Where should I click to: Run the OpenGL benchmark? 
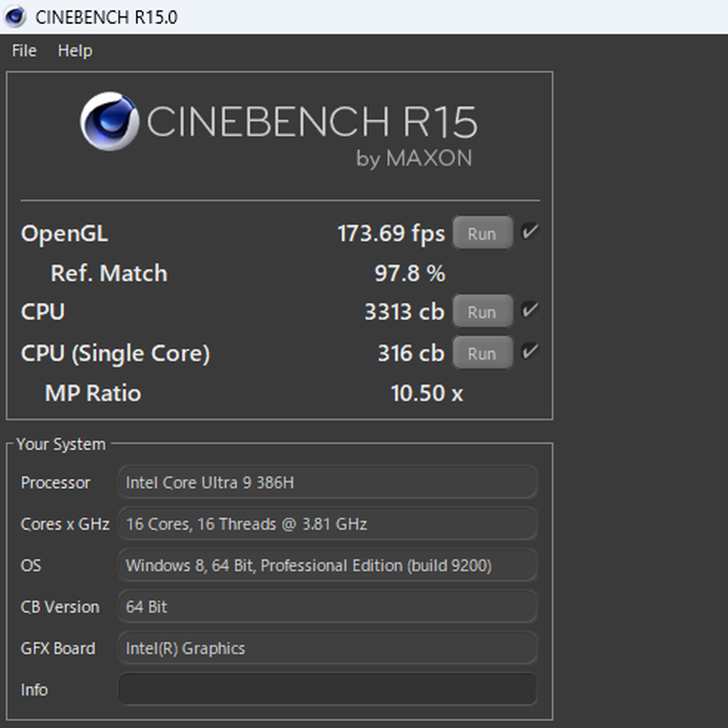click(x=483, y=233)
